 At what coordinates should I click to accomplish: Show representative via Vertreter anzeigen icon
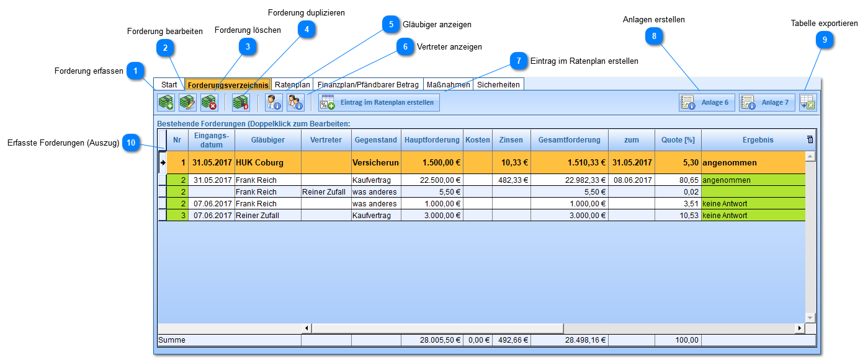point(295,102)
